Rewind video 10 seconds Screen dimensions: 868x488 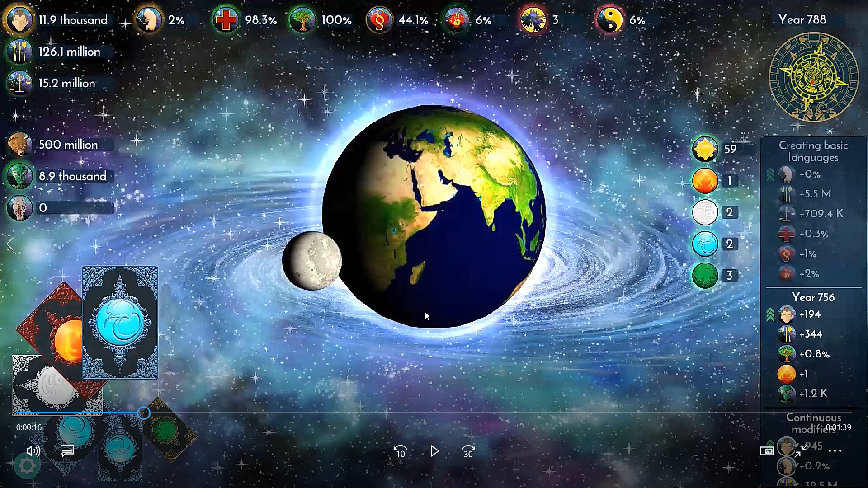pos(401,451)
